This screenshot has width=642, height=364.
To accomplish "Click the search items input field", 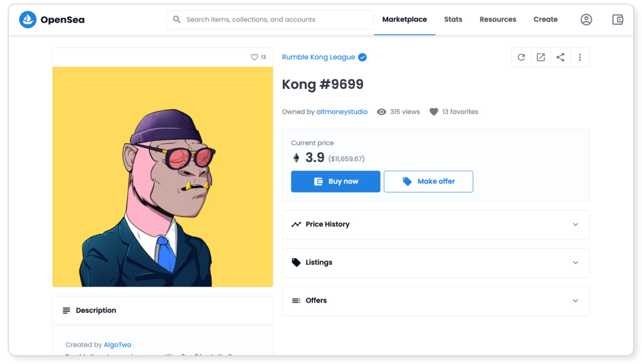I will [271, 20].
